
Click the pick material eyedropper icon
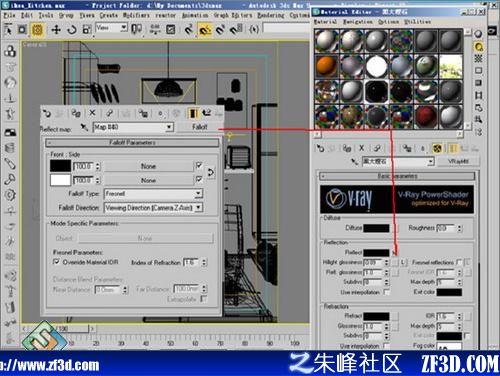click(354, 162)
